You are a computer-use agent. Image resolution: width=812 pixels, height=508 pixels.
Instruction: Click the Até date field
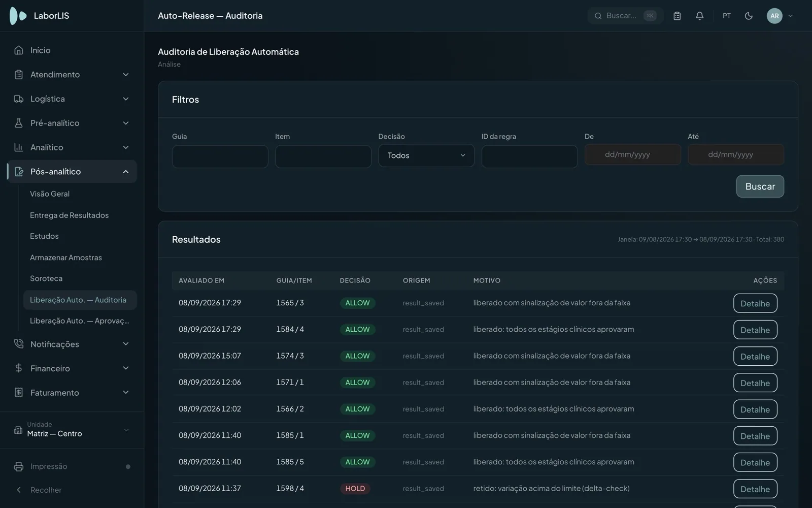[736, 154]
